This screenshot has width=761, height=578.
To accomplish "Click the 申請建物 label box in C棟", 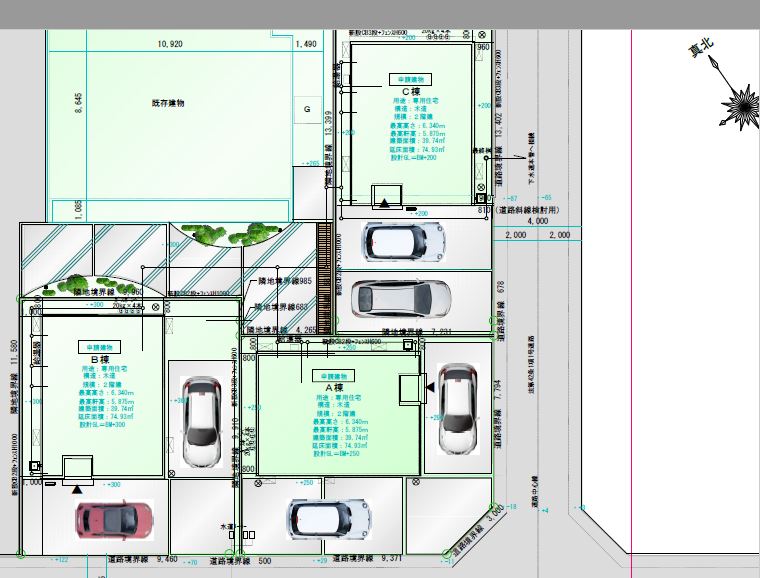I will (x=411, y=80).
